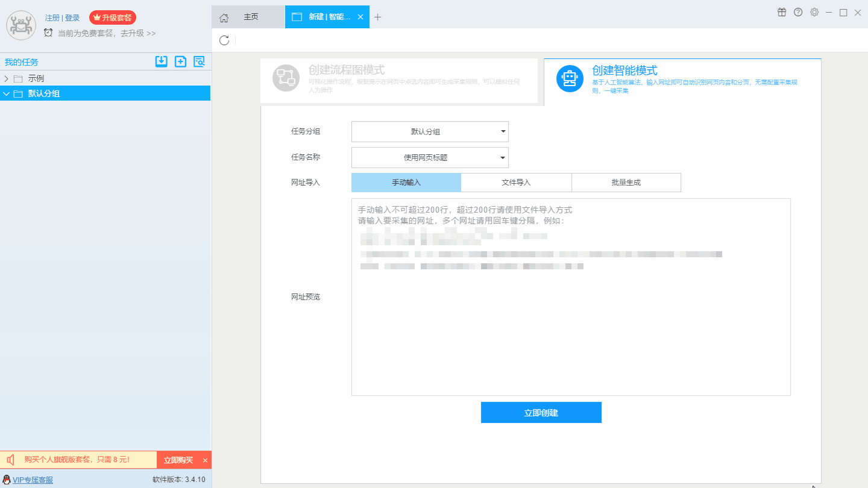Click the folder icon next to 示例
Image resolution: width=868 pixels, height=488 pixels.
[18, 78]
